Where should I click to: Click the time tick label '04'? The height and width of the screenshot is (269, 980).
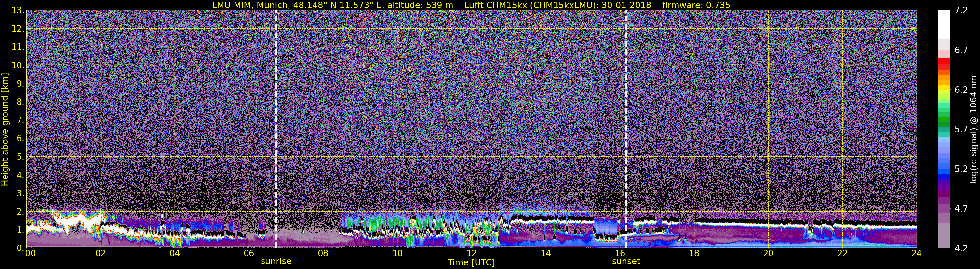click(x=175, y=253)
